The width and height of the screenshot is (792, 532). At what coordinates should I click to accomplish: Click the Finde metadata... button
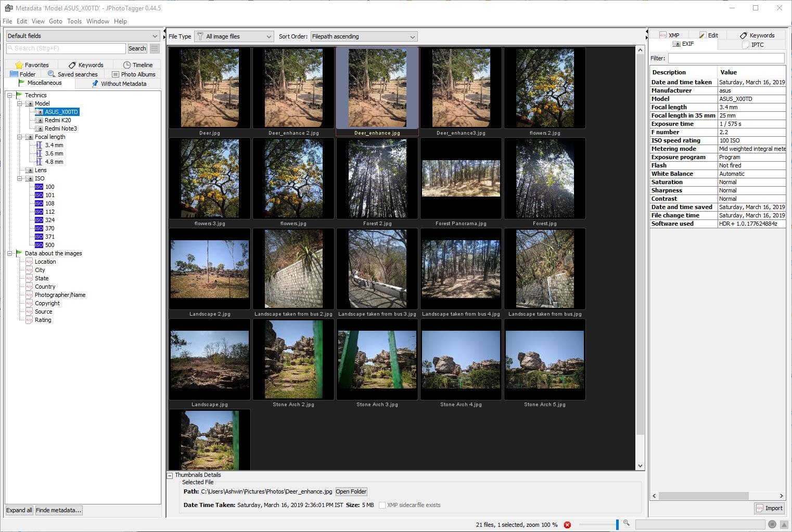click(58, 510)
